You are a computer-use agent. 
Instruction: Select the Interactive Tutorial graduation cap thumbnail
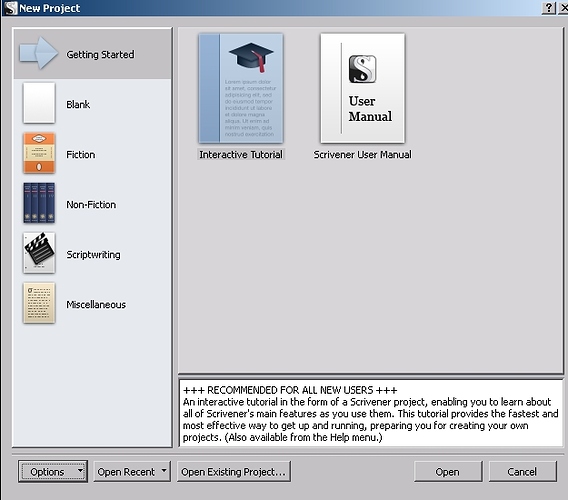pyautogui.click(x=241, y=88)
